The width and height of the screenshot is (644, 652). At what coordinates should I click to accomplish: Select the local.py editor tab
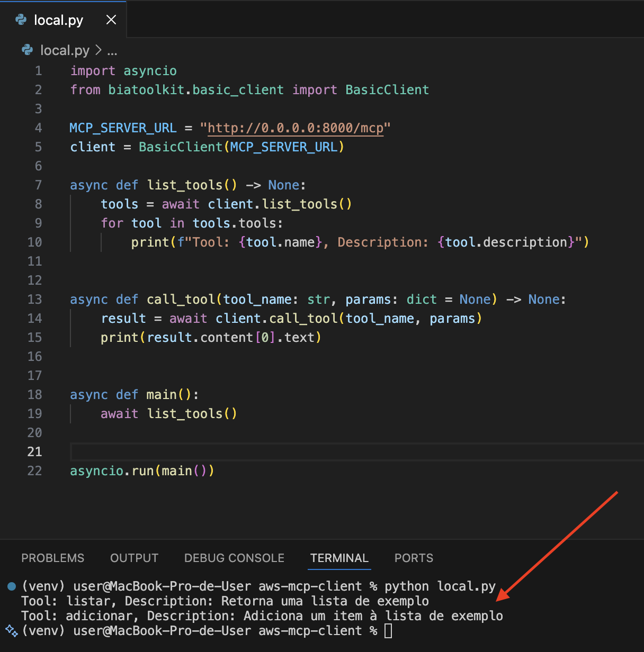point(58,20)
